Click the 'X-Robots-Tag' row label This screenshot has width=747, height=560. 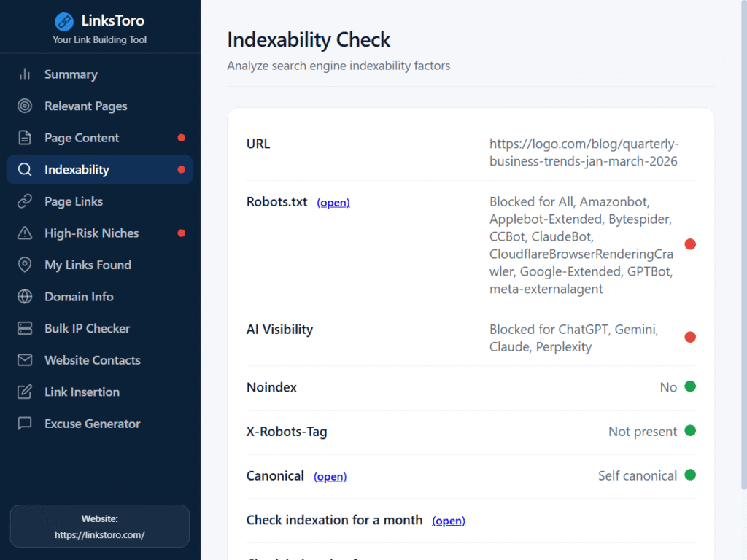click(x=287, y=432)
